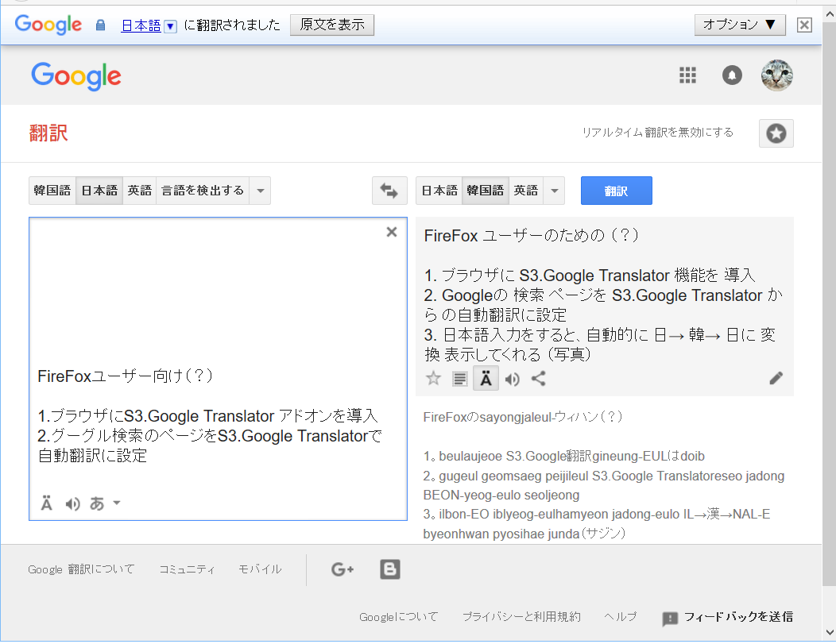Open the Google apps grid icon

tap(687, 75)
